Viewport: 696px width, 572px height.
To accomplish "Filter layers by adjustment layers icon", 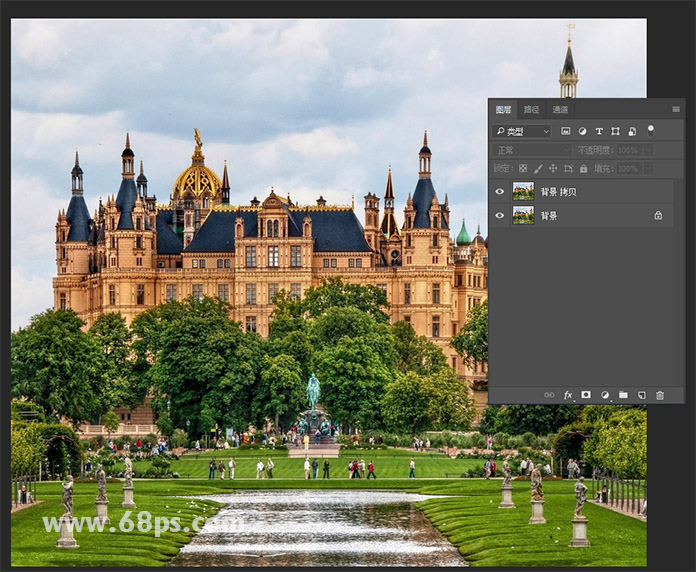I will click(x=582, y=131).
